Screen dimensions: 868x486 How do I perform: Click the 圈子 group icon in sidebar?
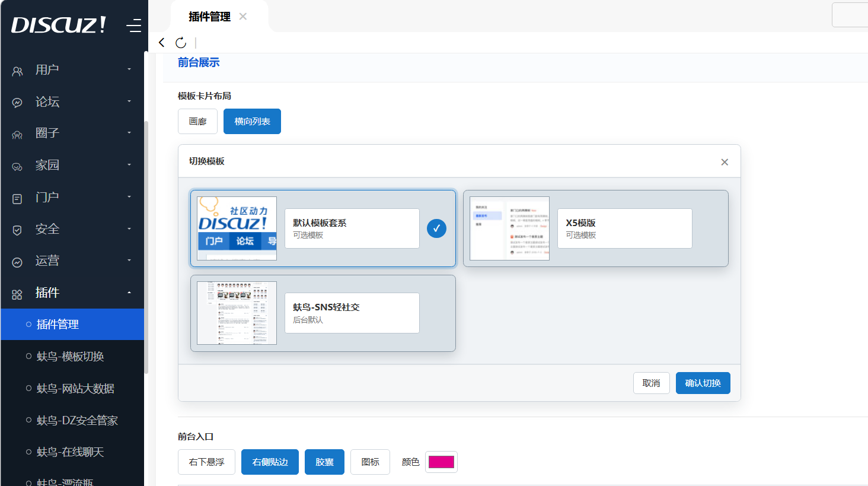coord(17,135)
